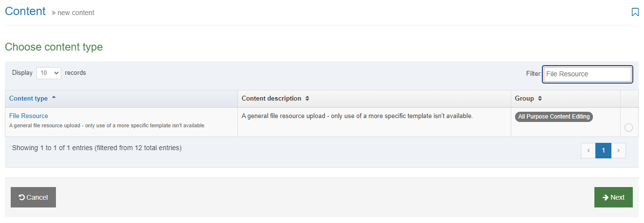Click the Content description column header label
The height and width of the screenshot is (223, 644).
point(271,99)
